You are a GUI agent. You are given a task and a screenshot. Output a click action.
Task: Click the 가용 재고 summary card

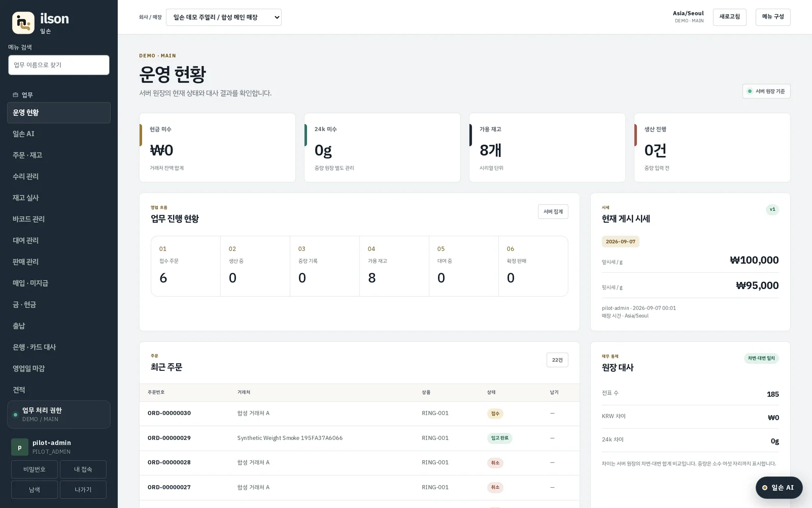pos(547,148)
